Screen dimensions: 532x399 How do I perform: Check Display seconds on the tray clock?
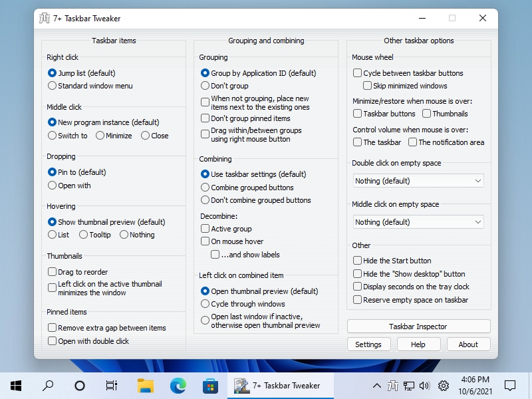[357, 287]
